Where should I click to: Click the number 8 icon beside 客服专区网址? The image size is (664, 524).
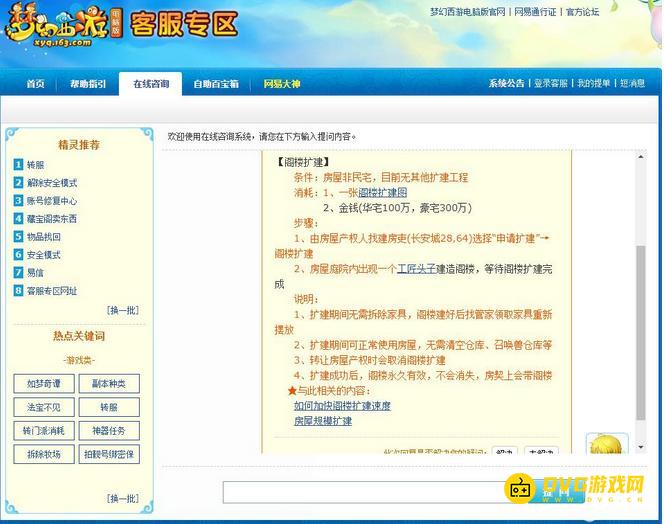click(x=18, y=290)
